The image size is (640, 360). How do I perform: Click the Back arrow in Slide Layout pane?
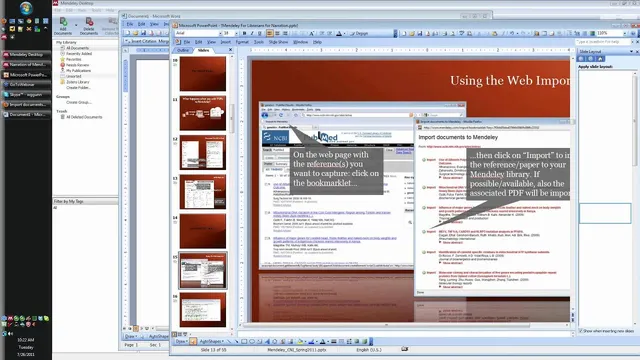coord(582,59)
